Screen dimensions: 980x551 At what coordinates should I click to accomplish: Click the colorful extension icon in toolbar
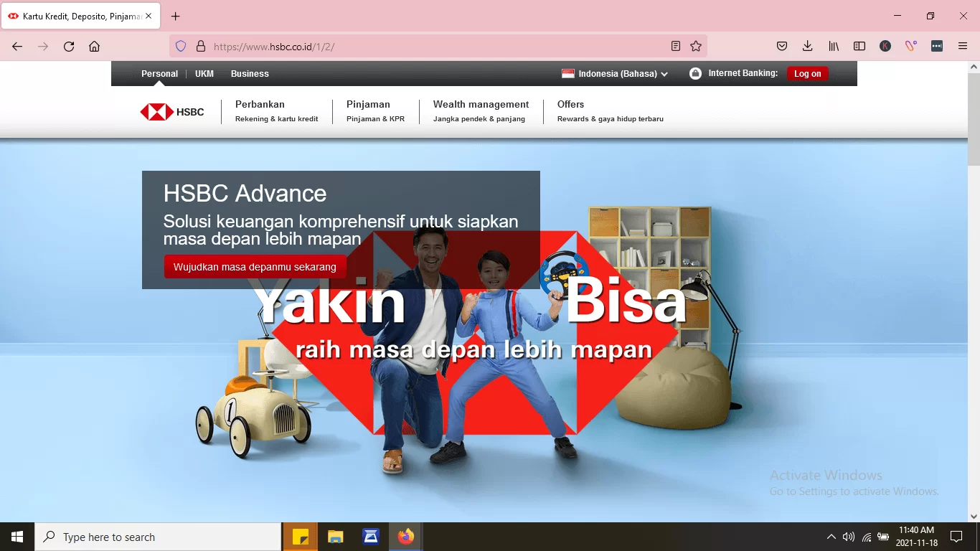911,46
